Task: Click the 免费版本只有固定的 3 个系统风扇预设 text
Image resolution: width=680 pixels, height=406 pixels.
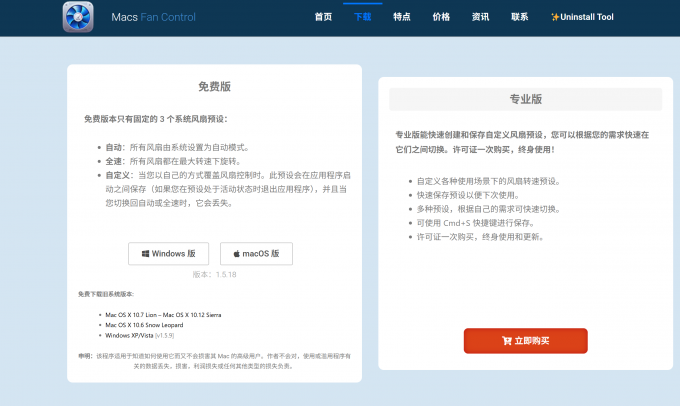Action: (x=156, y=119)
